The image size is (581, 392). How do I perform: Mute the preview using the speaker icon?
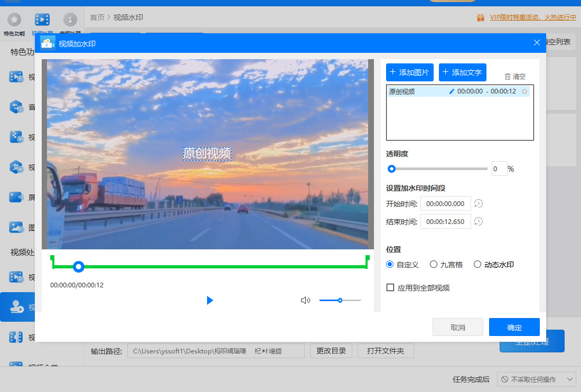(x=305, y=300)
